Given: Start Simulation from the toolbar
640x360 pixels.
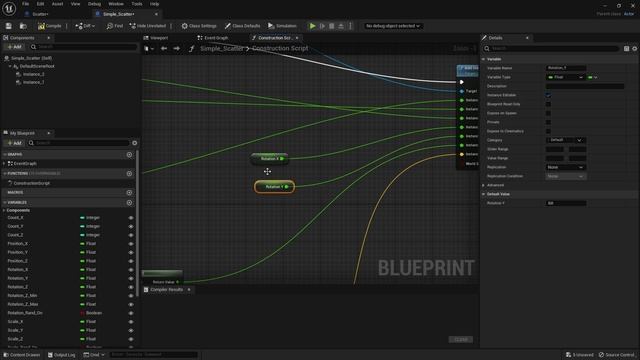Looking at the screenshot, I should tap(282, 26).
